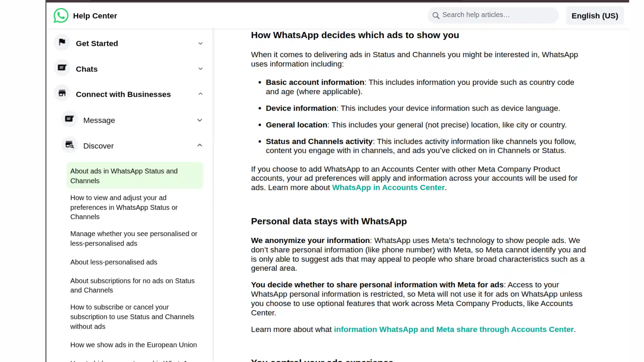
Task: Collapse the Discover subsection chevron
Action: pyautogui.click(x=200, y=145)
